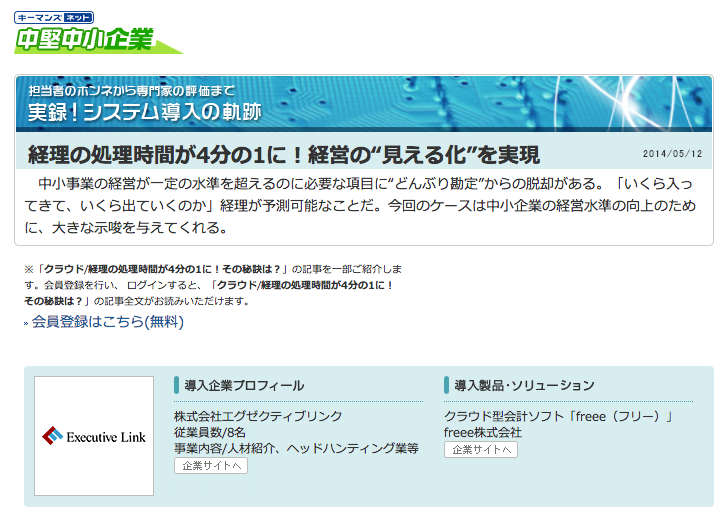The image size is (728, 518).
Task: Click the 導入企業プロフィール heading
Action: click(244, 385)
